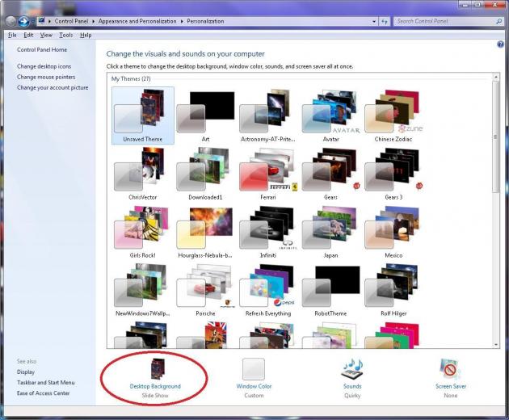Apply the Mexico theme

point(393,232)
